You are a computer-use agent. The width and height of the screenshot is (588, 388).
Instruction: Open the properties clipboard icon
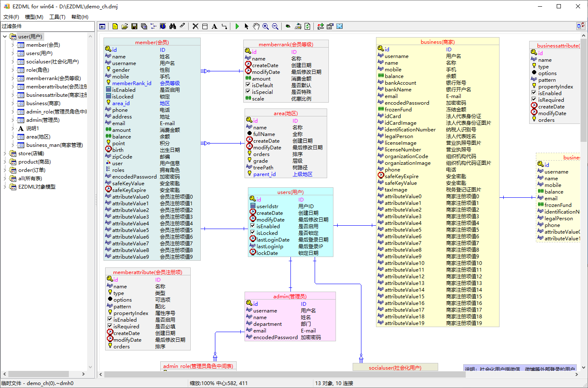(330, 26)
